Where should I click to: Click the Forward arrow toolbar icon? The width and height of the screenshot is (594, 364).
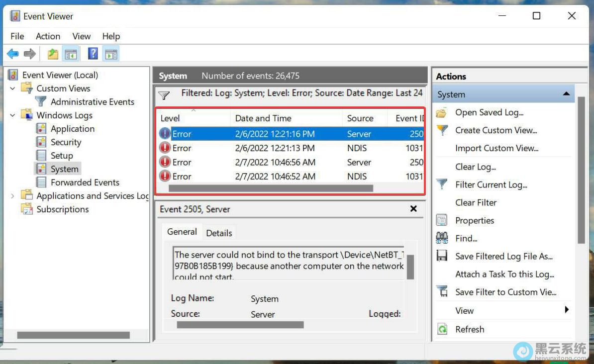coord(30,54)
